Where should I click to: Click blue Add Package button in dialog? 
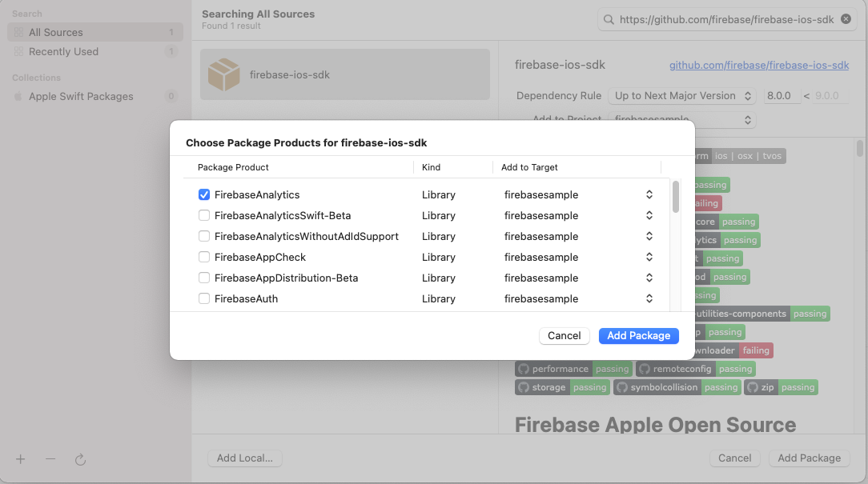click(638, 336)
